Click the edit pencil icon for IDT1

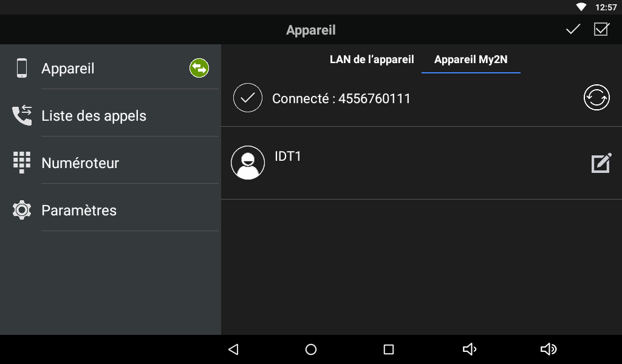click(601, 163)
